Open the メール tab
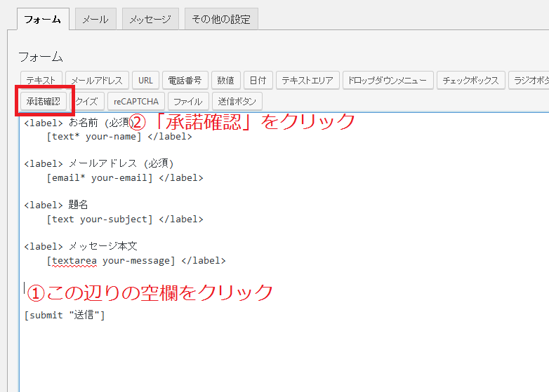 [95, 19]
